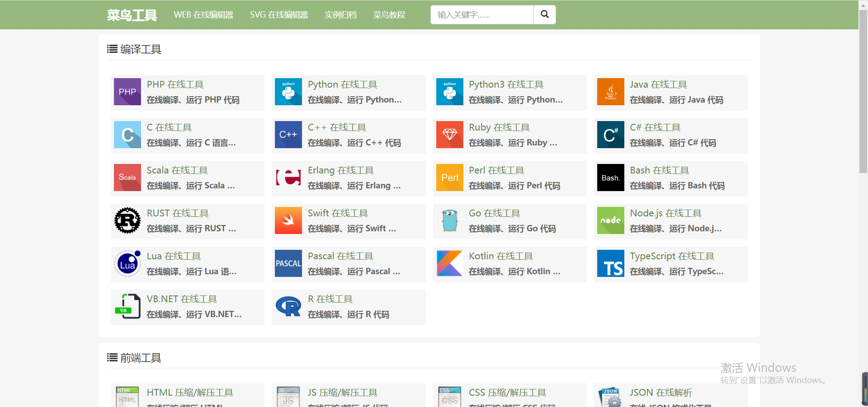868x407 pixels.
Task: Open the Ruby gem icon
Action: (x=450, y=135)
